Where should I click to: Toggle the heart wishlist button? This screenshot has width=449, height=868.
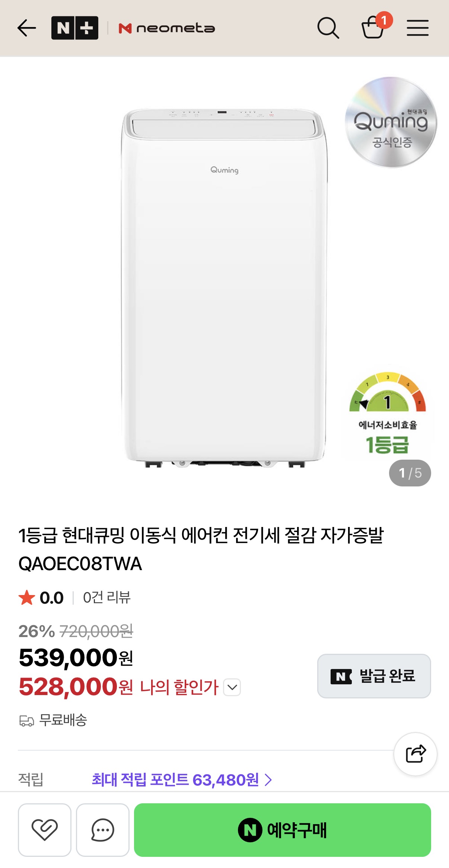[45, 830]
